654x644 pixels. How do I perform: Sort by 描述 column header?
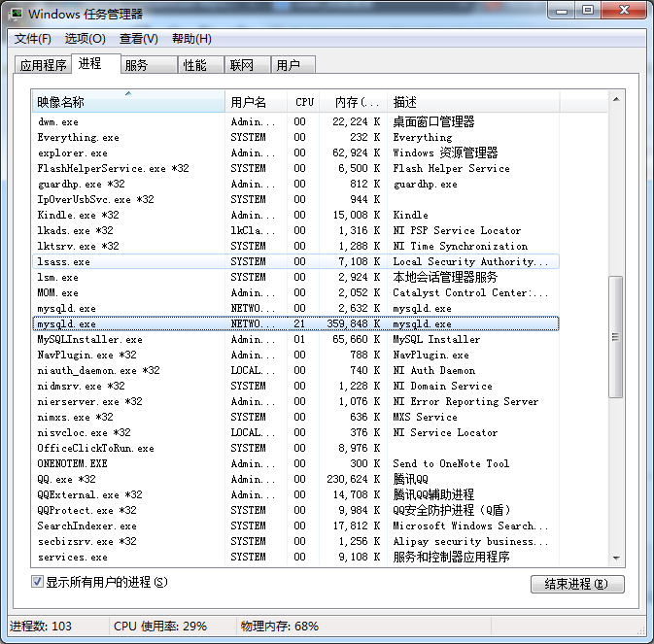coord(473,102)
